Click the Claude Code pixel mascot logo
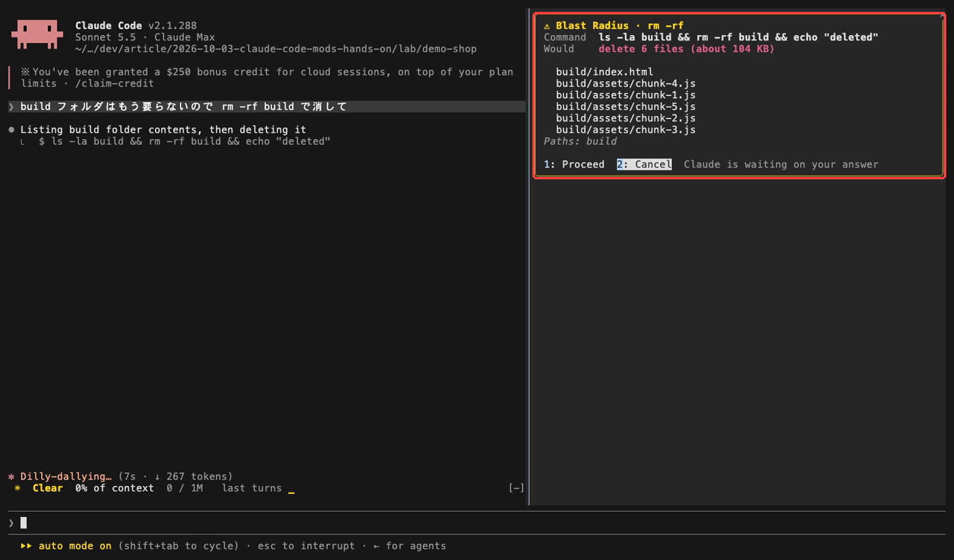954x560 pixels. click(x=37, y=34)
